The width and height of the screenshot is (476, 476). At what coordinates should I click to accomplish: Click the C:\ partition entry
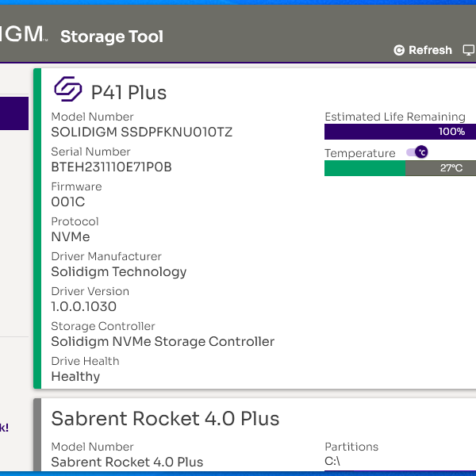click(332, 461)
